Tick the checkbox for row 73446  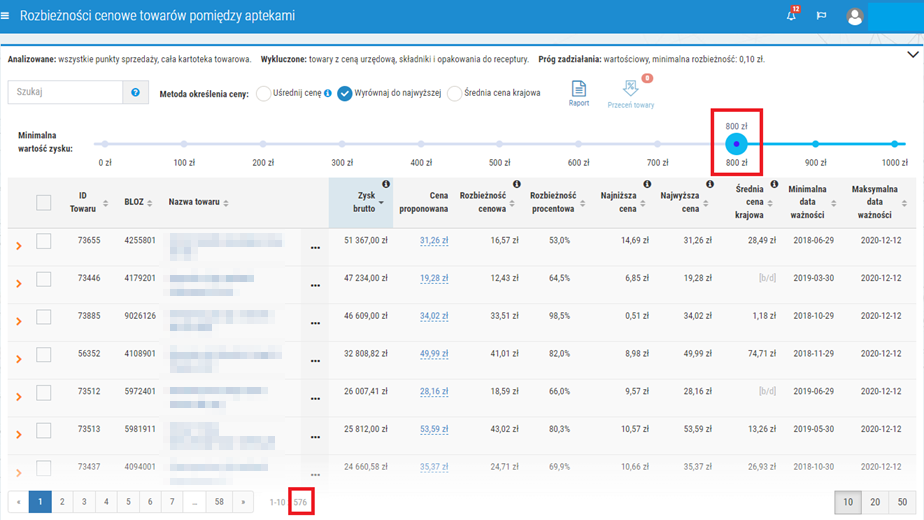[x=44, y=279]
